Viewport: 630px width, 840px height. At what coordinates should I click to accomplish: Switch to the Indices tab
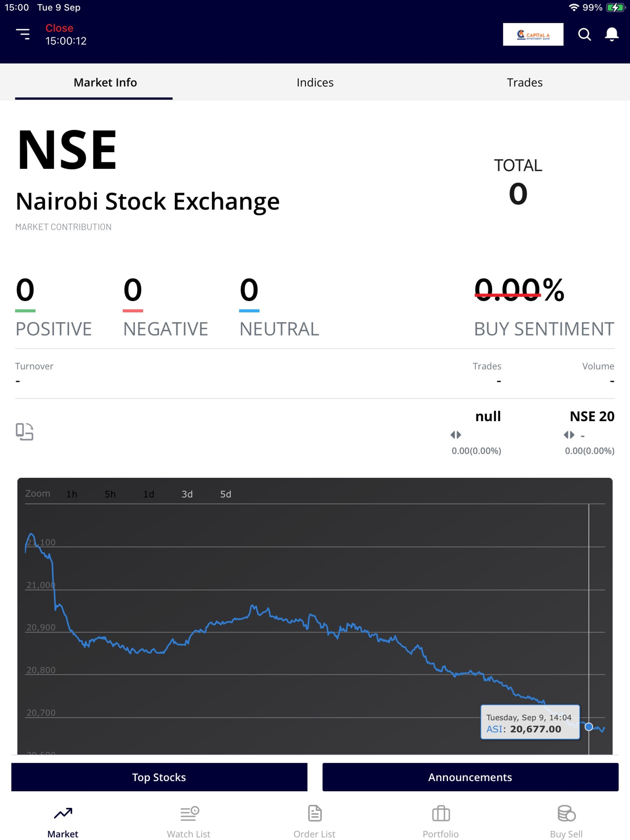point(315,82)
